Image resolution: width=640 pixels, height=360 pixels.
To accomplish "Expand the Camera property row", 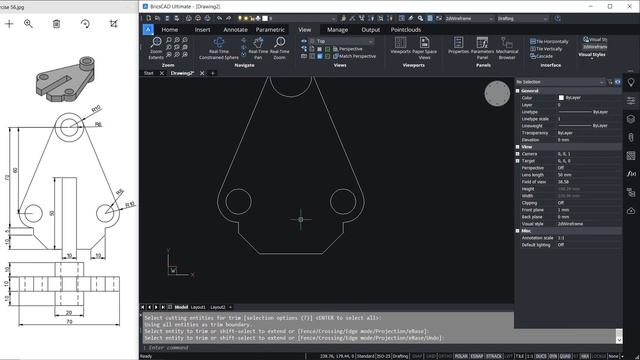I will pos(518,154).
